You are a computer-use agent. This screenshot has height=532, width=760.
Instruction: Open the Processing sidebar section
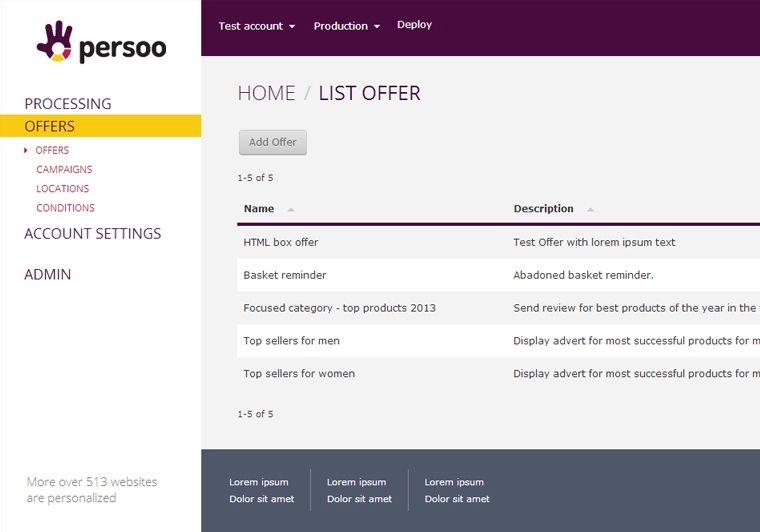click(x=68, y=104)
